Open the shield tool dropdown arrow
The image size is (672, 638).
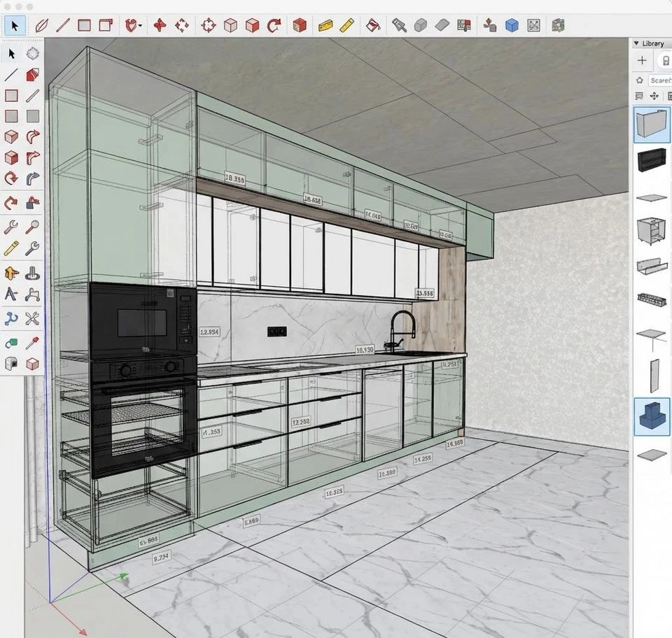point(141,26)
